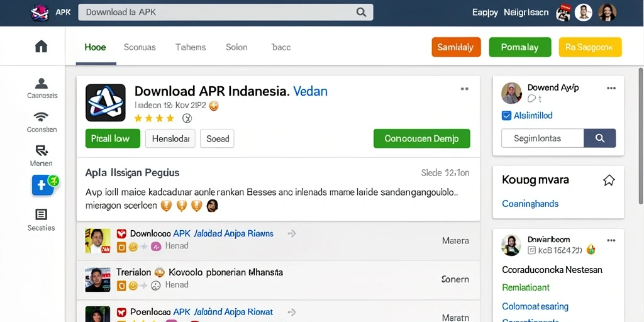Open the Colomoat esaring link

535,306
